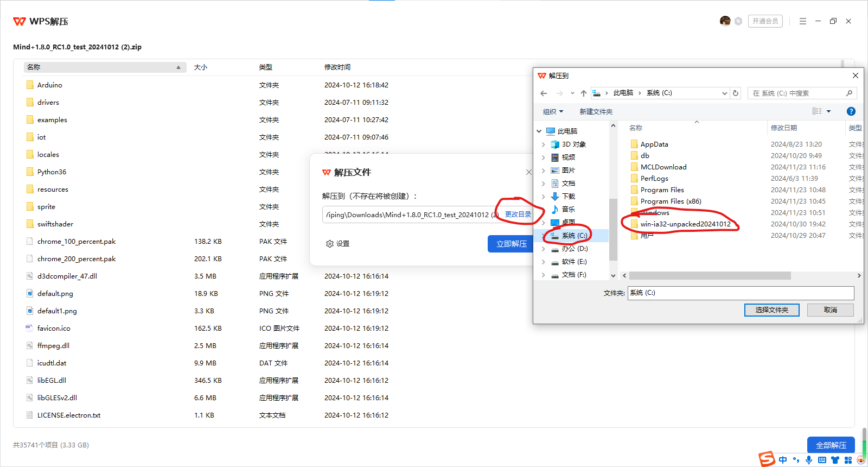Select the win-ia32-unpacked20241012 folder
This screenshot has height=467, width=868.
pos(685,224)
